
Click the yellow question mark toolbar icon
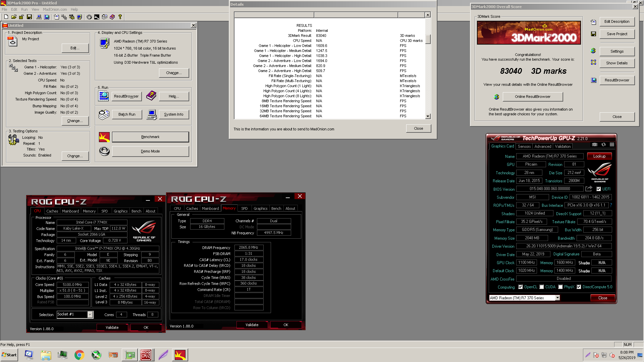[120, 17]
